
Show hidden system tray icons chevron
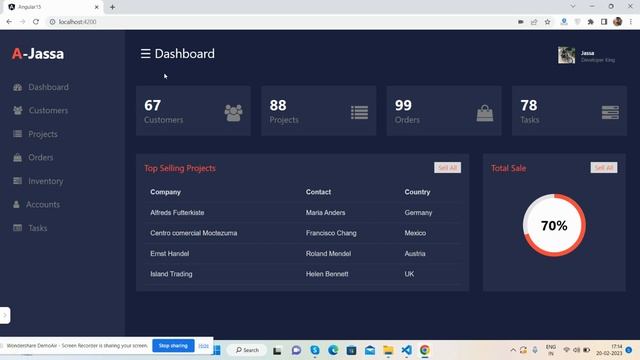pos(513,350)
